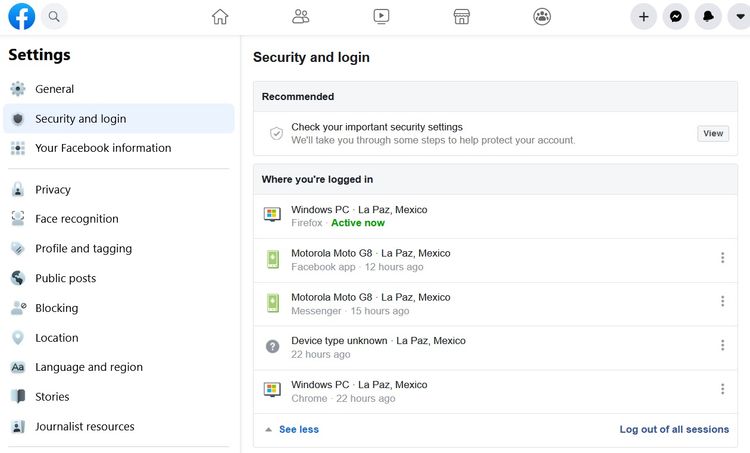Screen dimensions: 750x453
Task: Open options menu for Motorola Facebook app session
Action: [722, 257]
